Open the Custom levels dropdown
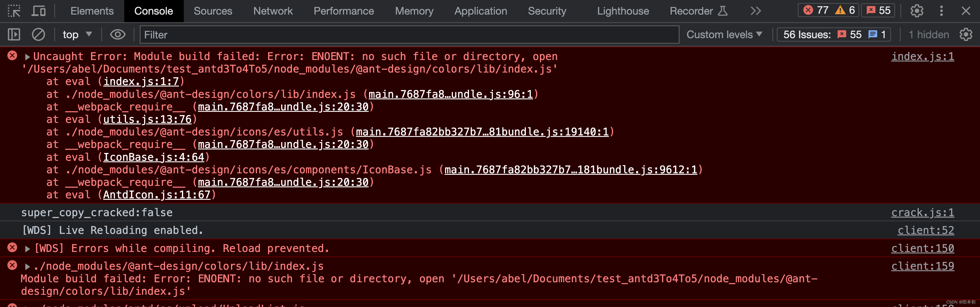 tap(724, 35)
